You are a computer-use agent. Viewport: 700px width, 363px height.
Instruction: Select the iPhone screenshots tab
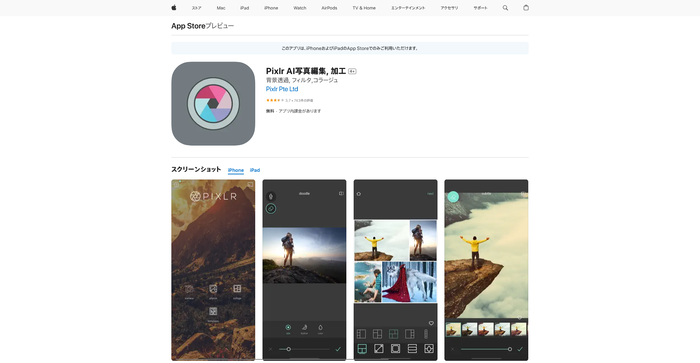[x=236, y=170]
